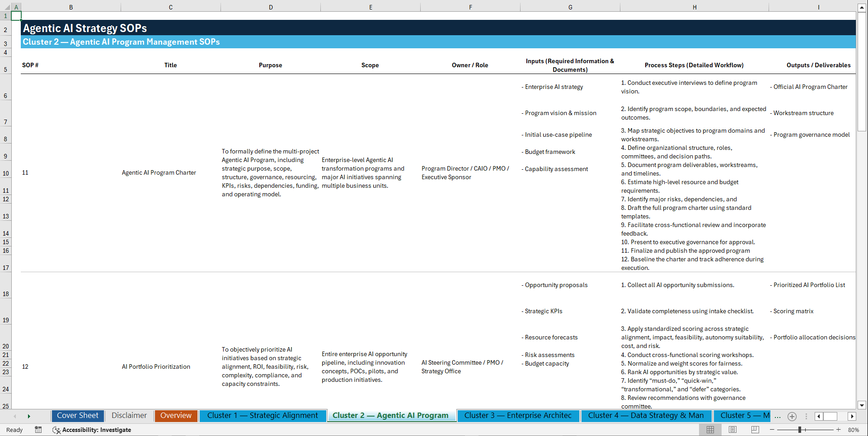This screenshot has height=436, width=868.
Task: Switch to Page Layout view
Action: point(732,429)
